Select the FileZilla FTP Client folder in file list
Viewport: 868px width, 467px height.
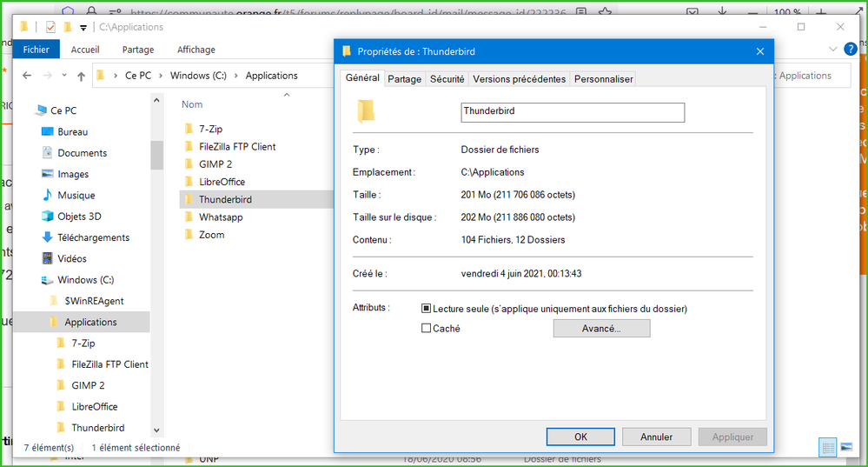[x=237, y=146]
